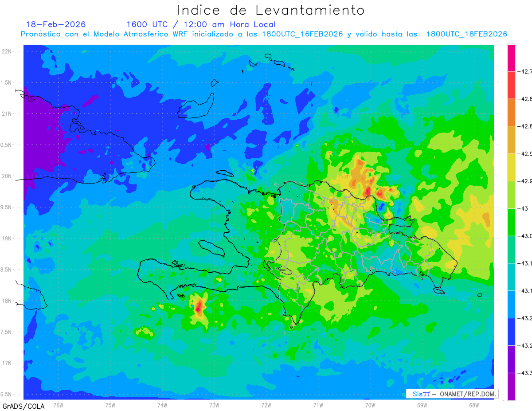The image size is (532, 411).
Task: Choose the royal blue color bar swatch
Action: click(511, 332)
